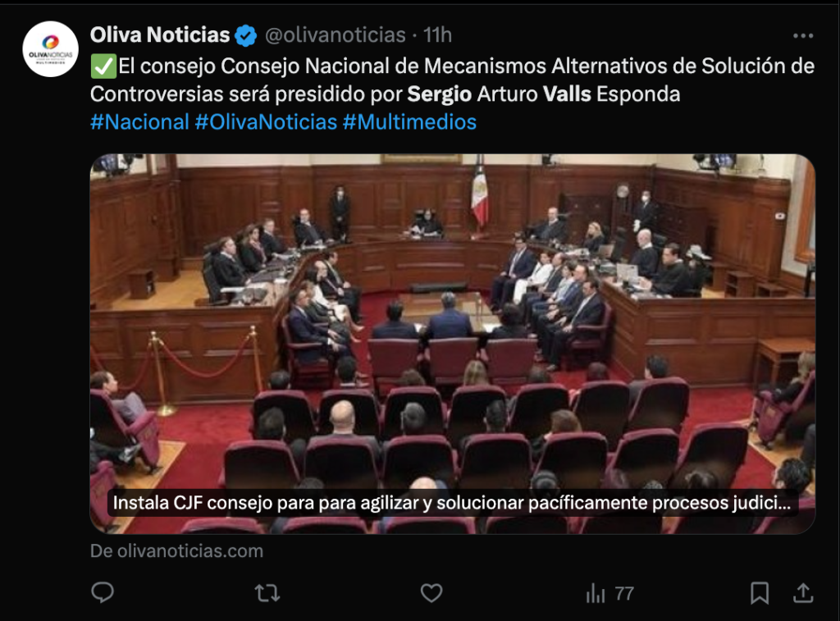Click the bold name Sergio in tweet
The height and width of the screenshot is (621, 840).
pyautogui.click(x=440, y=94)
